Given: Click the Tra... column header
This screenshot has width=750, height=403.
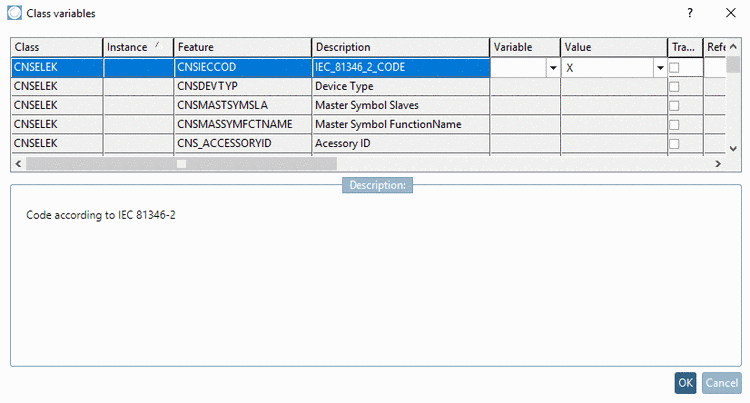Looking at the screenshot, I should [x=685, y=47].
